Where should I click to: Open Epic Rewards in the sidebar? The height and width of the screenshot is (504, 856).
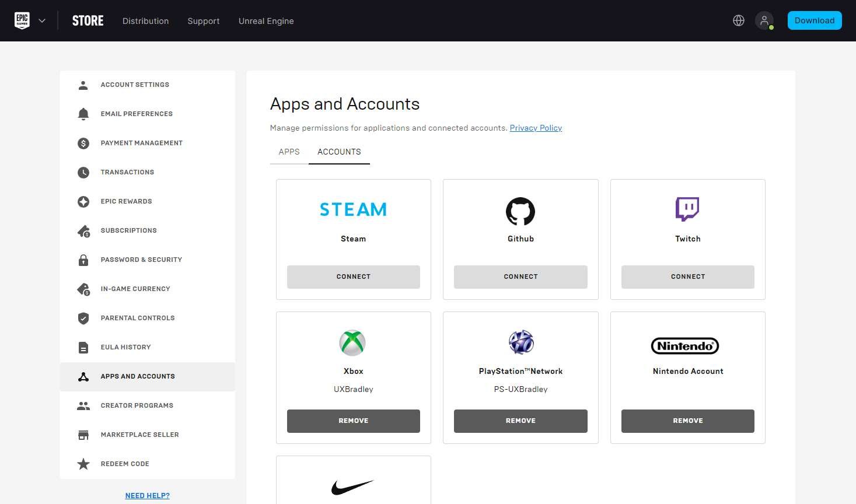tap(148, 202)
